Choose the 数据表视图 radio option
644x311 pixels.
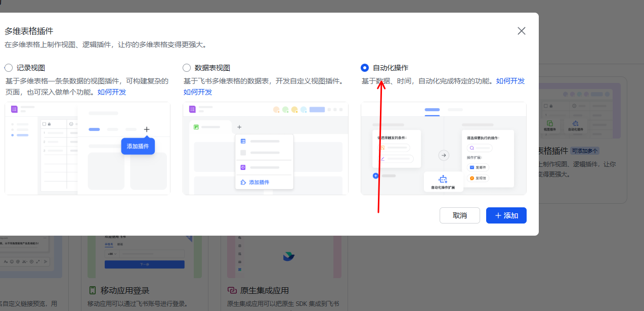click(187, 68)
